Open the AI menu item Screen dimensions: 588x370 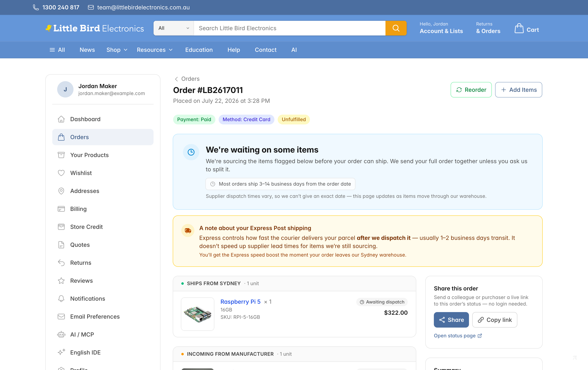294,50
